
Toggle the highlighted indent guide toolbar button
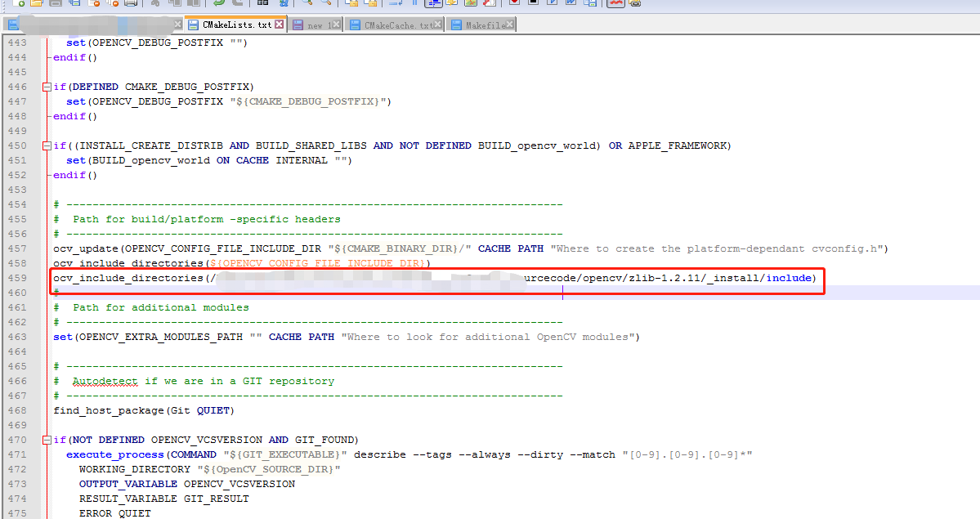433,2
